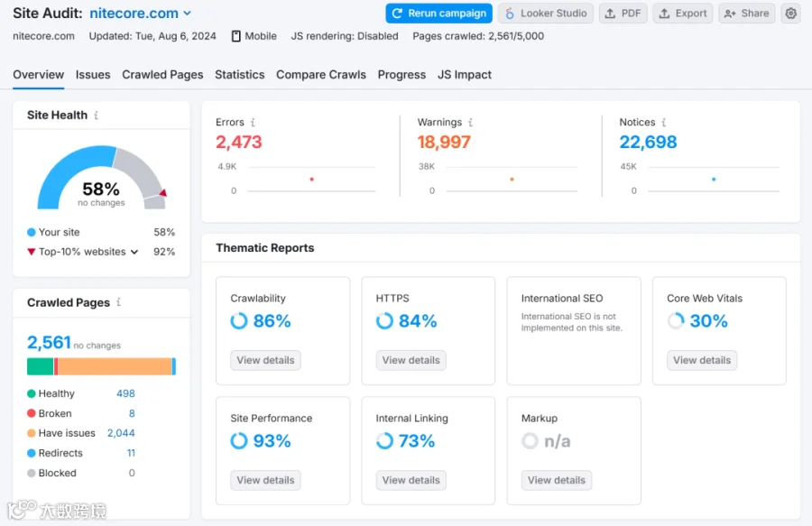Click the Looker Studio button

[546, 14]
